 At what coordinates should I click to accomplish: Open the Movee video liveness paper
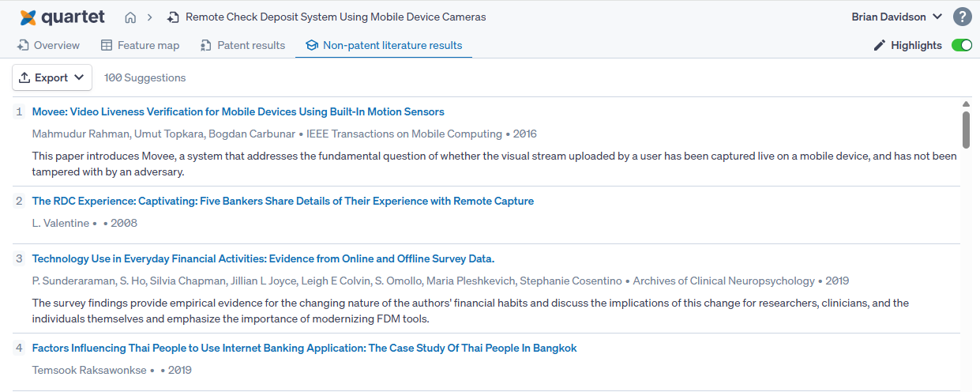click(x=238, y=112)
